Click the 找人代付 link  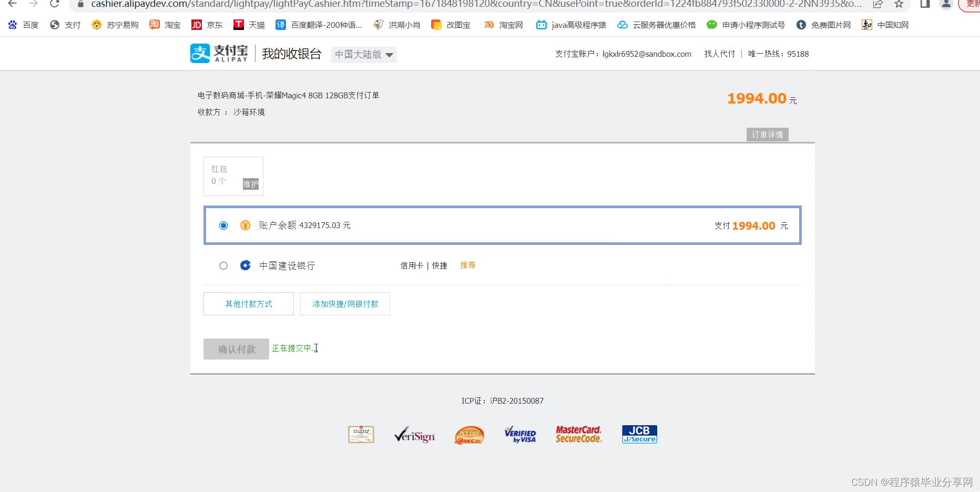720,54
